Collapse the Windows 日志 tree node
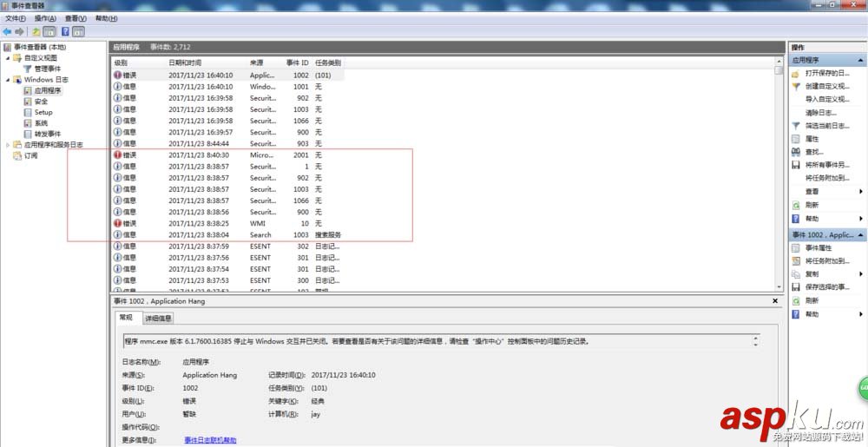The height and width of the screenshot is (447, 868). pyautogui.click(x=8, y=80)
